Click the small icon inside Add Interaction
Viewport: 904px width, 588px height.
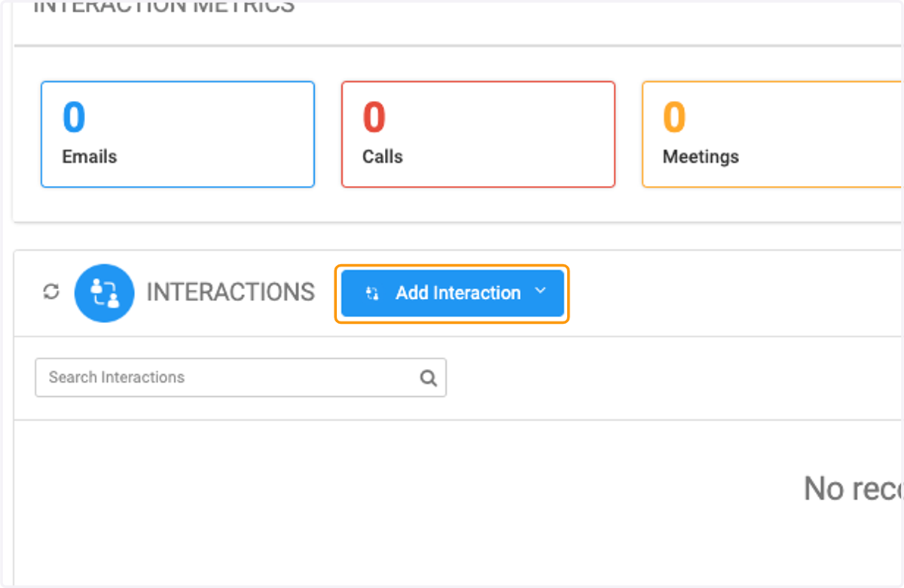tap(372, 294)
